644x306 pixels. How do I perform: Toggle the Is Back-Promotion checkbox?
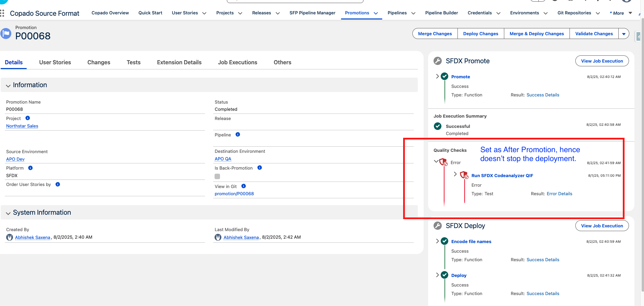pyautogui.click(x=217, y=176)
